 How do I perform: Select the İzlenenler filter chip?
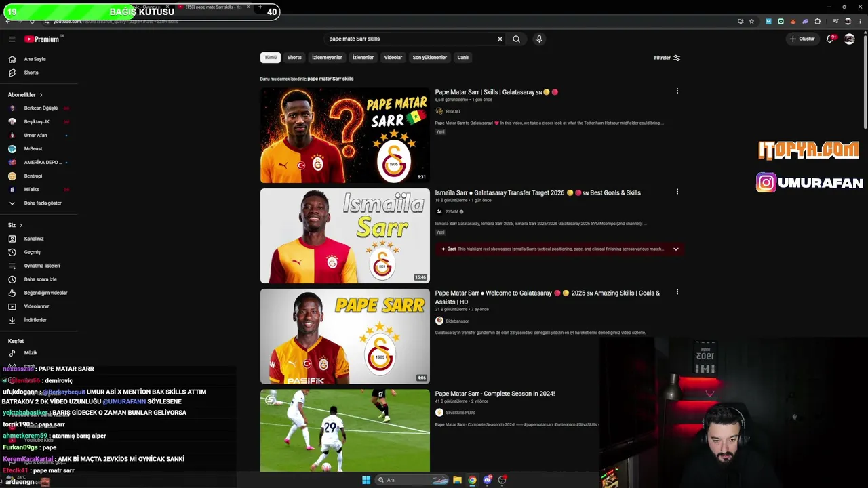pyautogui.click(x=363, y=58)
